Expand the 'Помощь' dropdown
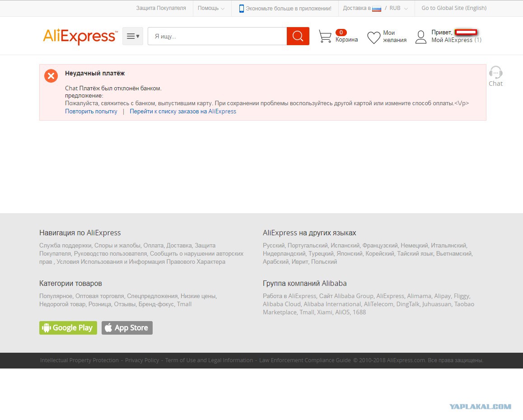 pyautogui.click(x=211, y=8)
